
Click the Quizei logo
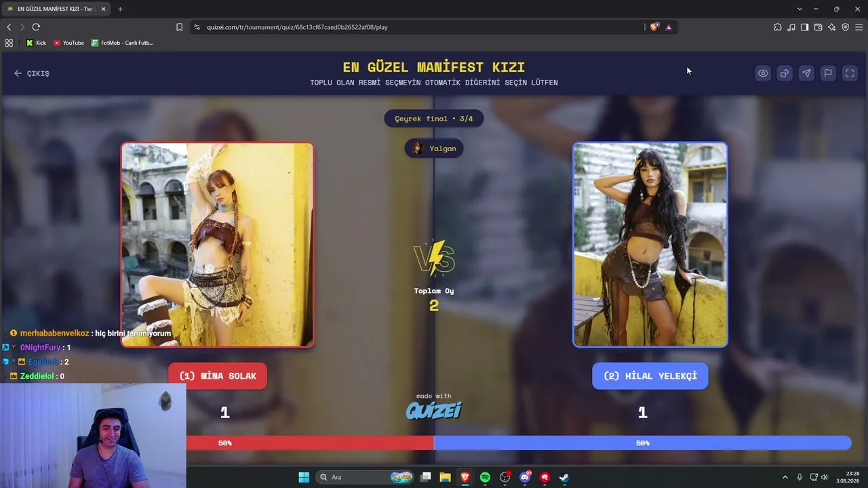(x=434, y=409)
